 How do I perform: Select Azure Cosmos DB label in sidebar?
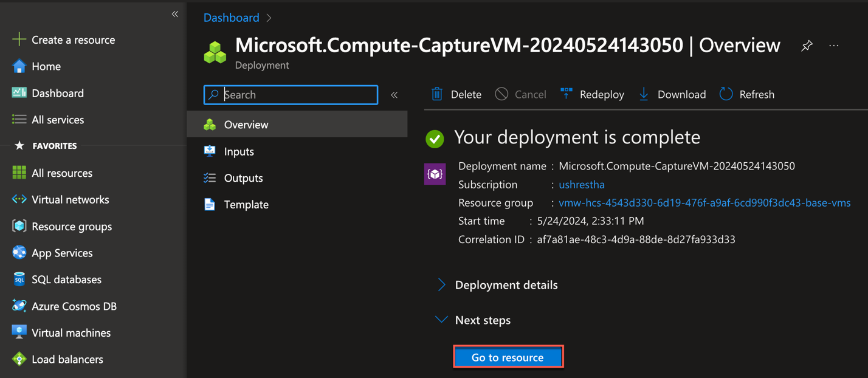(x=74, y=306)
